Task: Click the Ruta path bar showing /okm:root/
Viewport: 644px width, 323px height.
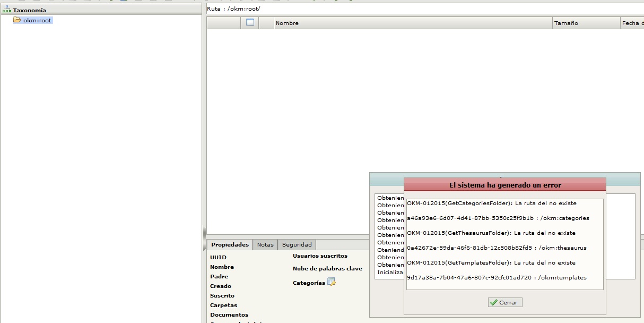Action: pyautogui.click(x=424, y=9)
